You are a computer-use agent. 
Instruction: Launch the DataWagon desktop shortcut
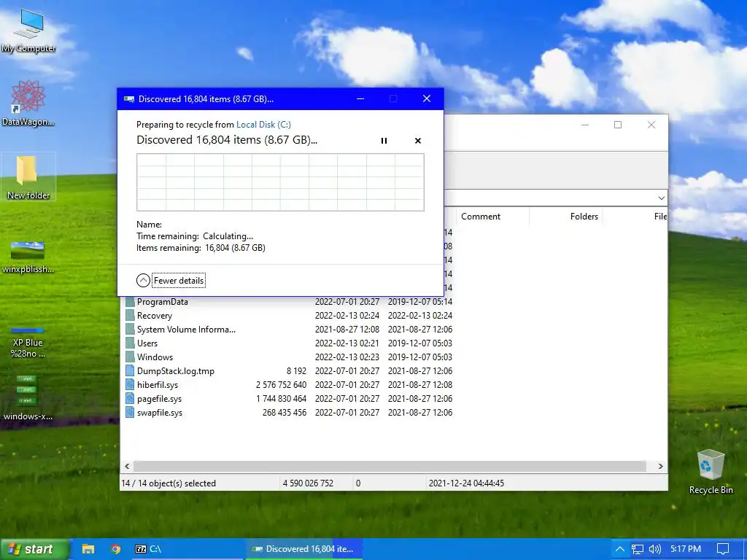[28, 103]
